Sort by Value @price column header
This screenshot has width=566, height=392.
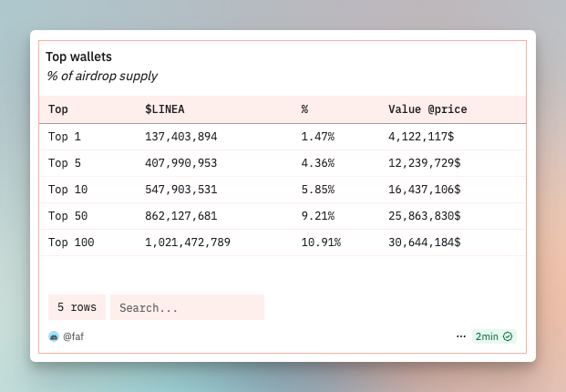(427, 109)
